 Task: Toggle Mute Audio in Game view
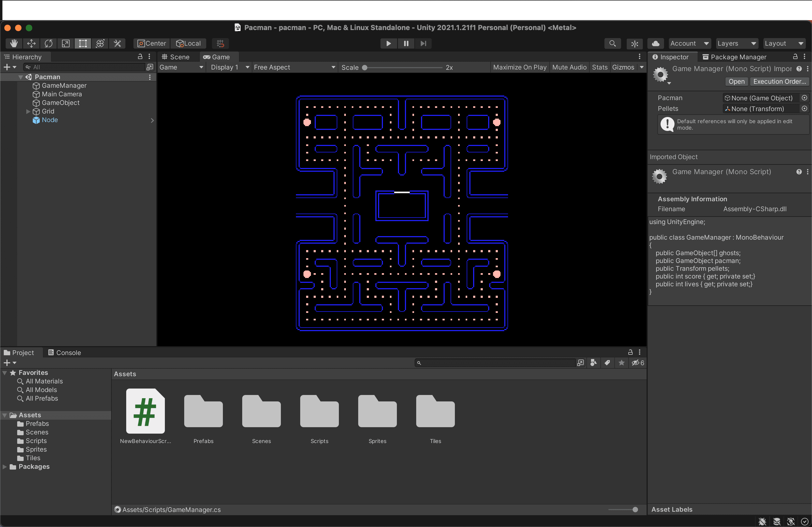coord(569,67)
